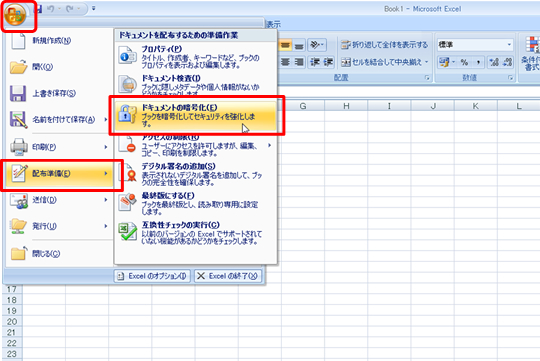
Task: Decrease decimal places icon
Action: [507, 62]
